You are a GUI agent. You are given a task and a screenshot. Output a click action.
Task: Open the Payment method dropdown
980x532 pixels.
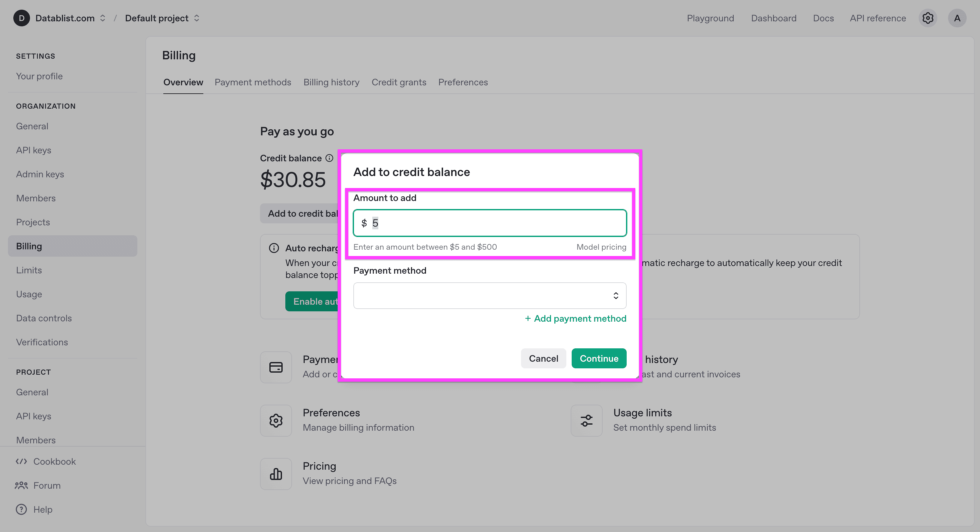(x=490, y=296)
